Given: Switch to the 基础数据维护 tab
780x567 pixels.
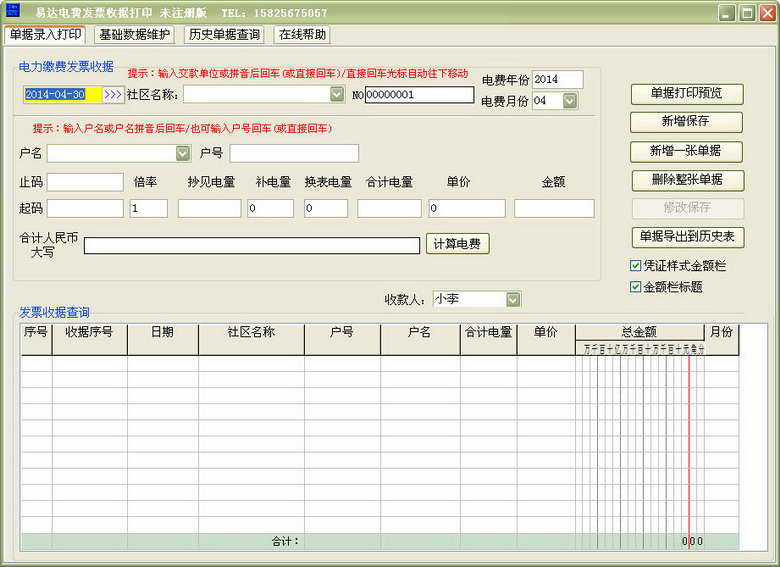Looking at the screenshot, I should (135, 35).
